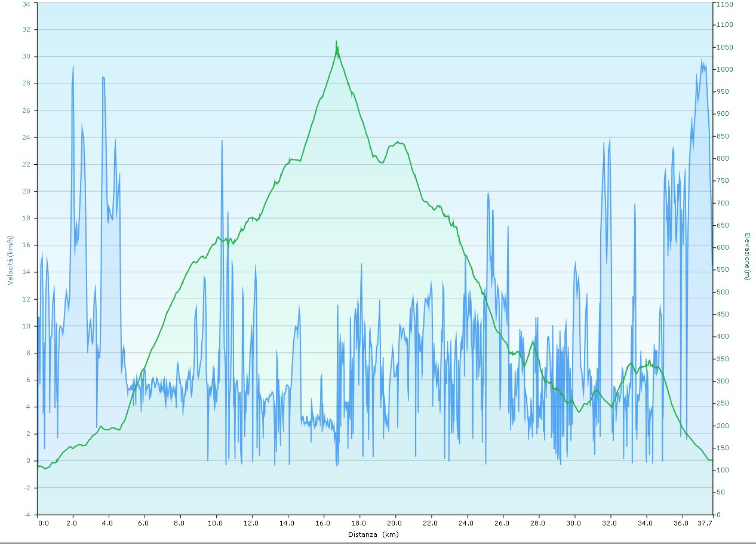756x544 pixels.
Task: Click the 0.0 label on distance axis
Action: pos(44,523)
